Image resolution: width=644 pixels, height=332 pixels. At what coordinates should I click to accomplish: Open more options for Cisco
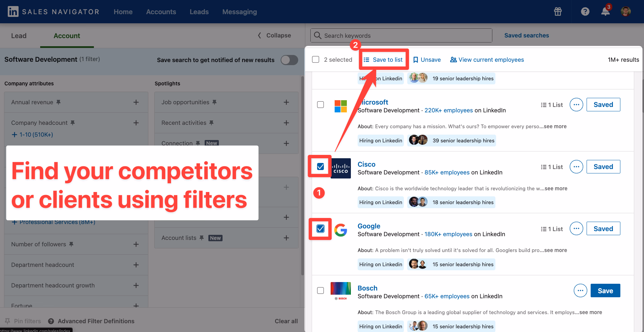click(x=576, y=167)
